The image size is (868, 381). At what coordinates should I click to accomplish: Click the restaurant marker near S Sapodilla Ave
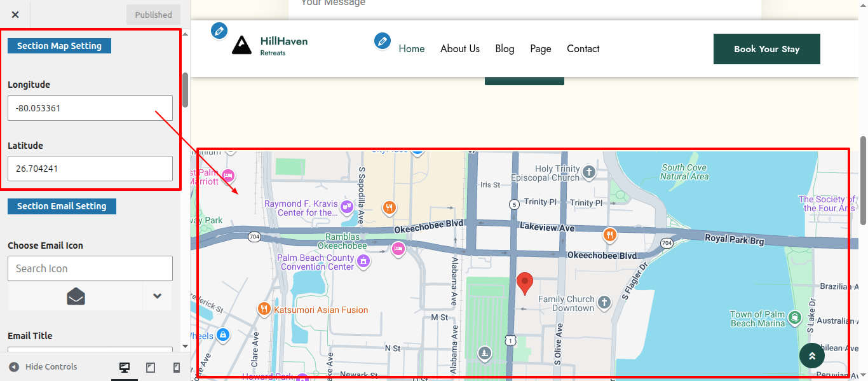click(x=390, y=207)
